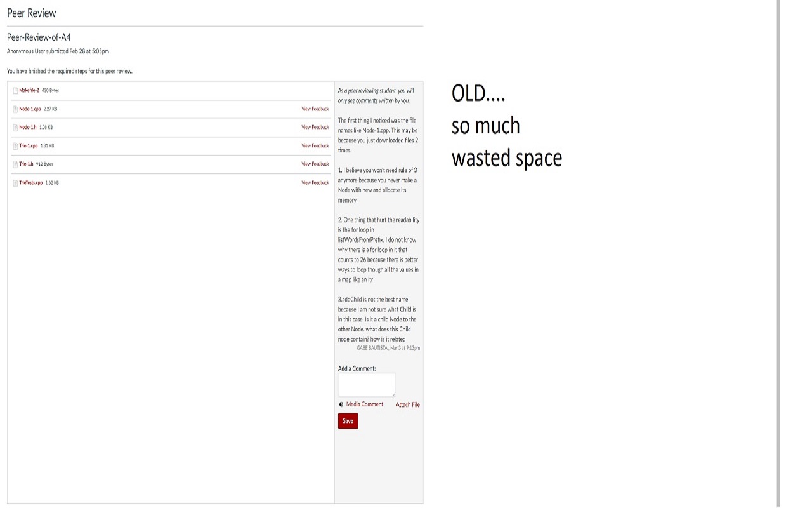
Task: Click the '1.08 KB' size of Node-1.h
Action: pos(46,128)
